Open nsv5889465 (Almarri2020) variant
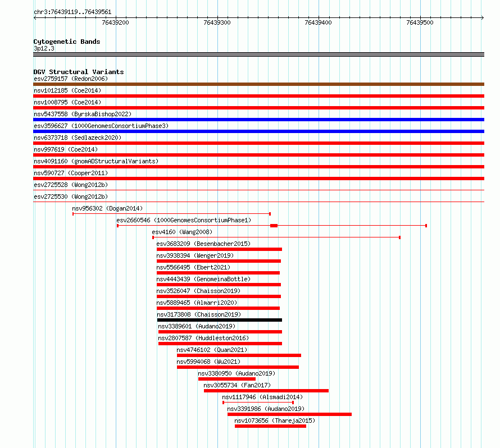Image resolution: width=500 pixels, height=448 pixels. coord(197,303)
